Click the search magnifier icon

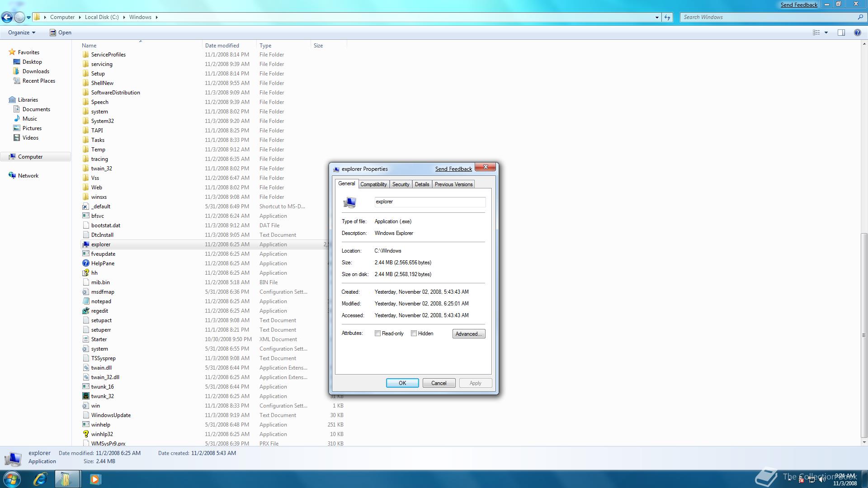coord(860,17)
